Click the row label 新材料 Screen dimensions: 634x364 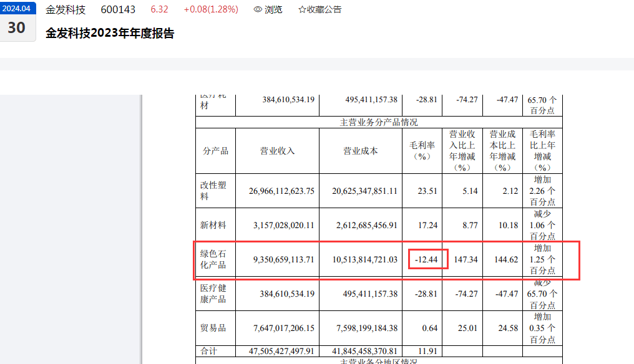213,226
